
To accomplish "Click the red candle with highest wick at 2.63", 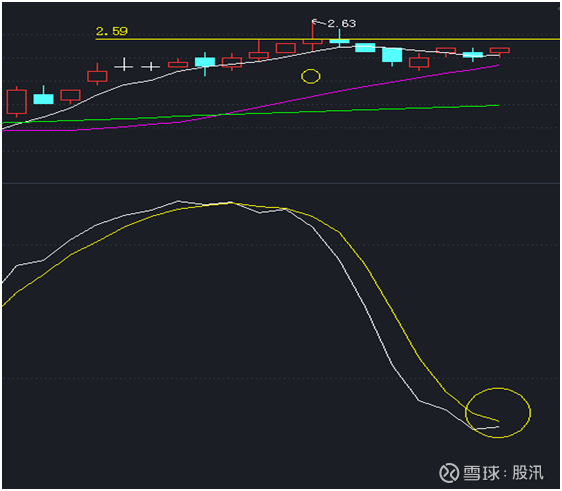I will [x=313, y=37].
